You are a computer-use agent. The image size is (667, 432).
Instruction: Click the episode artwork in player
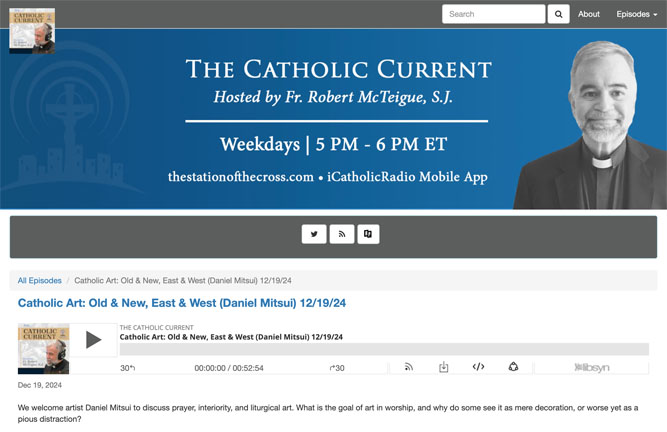[43, 349]
